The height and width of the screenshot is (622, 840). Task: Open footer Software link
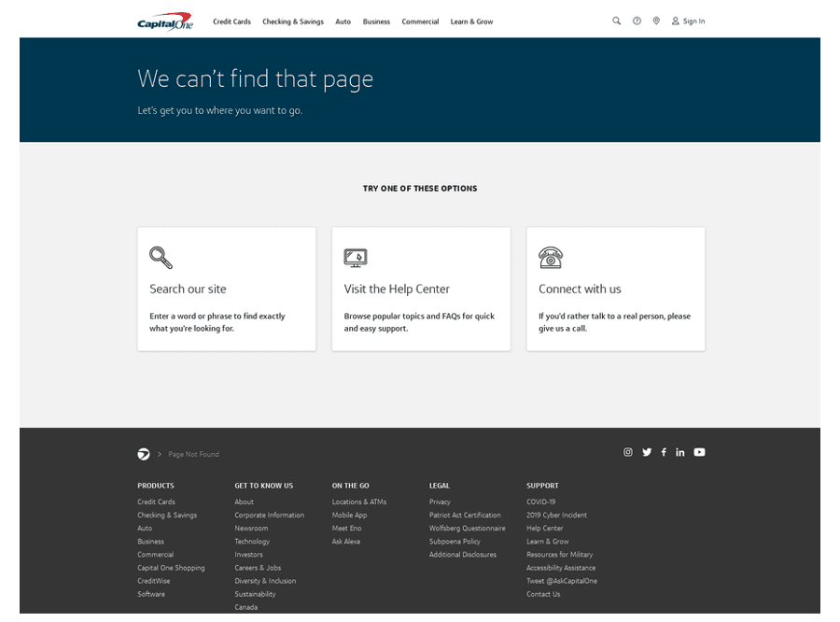click(151, 594)
